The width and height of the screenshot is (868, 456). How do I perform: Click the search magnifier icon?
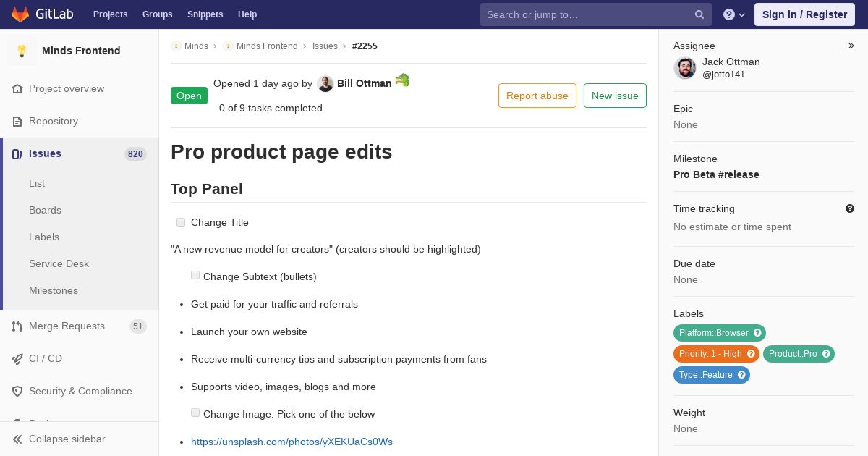pyautogui.click(x=699, y=14)
